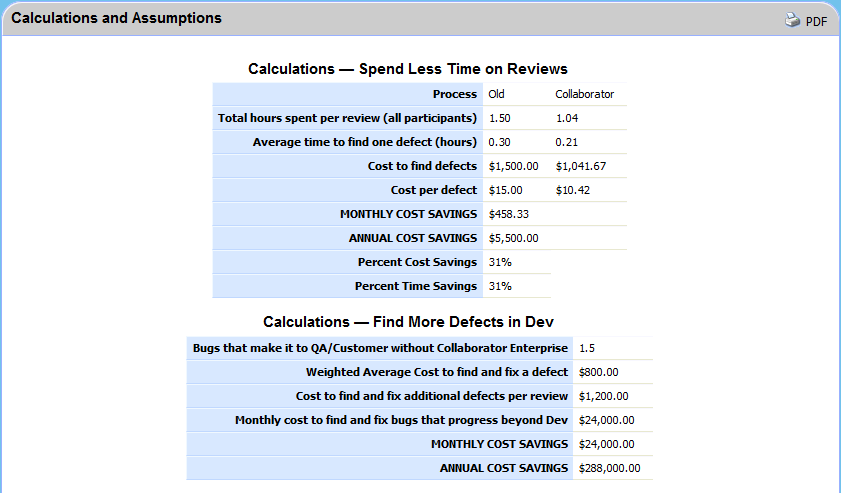Image resolution: width=841 pixels, height=493 pixels.
Task: Select the Percent Time Savings row label
Action: tap(416, 286)
